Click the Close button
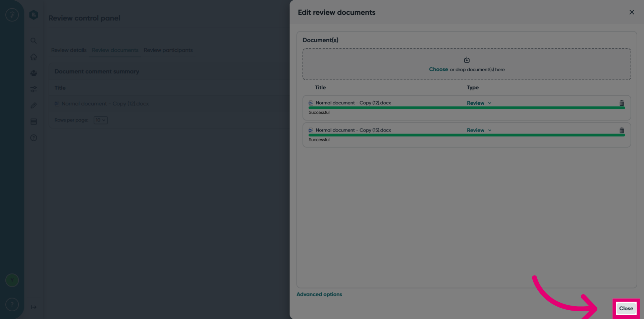644x319 pixels. pyautogui.click(x=626, y=308)
